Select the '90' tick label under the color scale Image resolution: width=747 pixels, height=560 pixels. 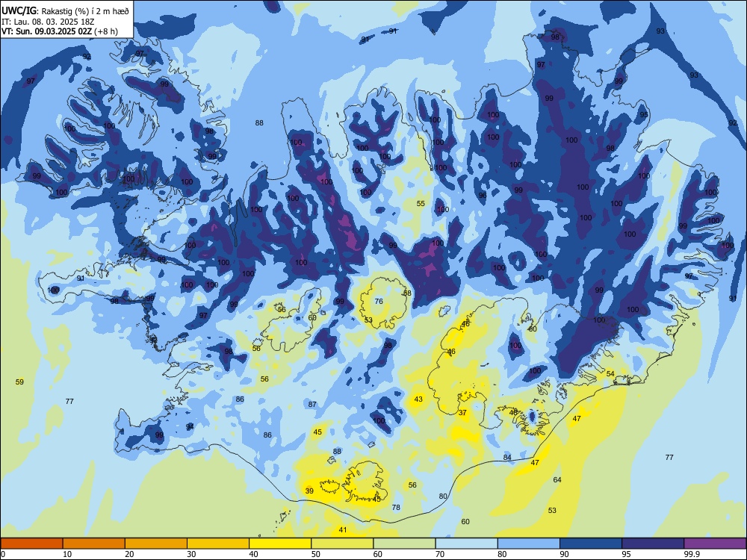click(x=564, y=554)
